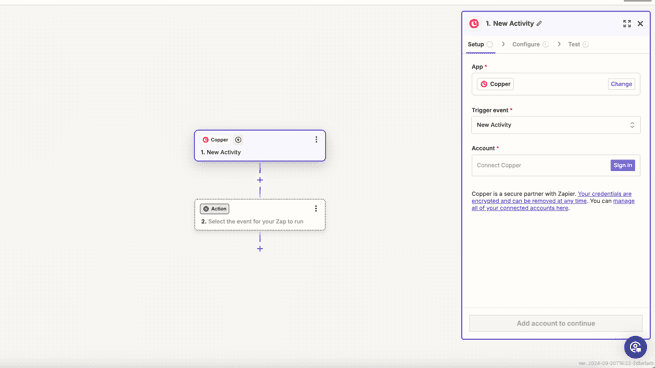Click the Configure tab info icon

point(546,44)
